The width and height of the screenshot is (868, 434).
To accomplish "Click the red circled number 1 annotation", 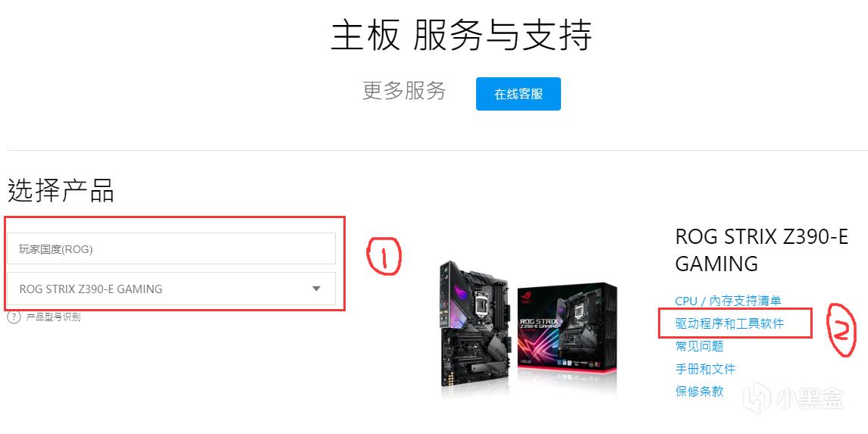I will [384, 256].
